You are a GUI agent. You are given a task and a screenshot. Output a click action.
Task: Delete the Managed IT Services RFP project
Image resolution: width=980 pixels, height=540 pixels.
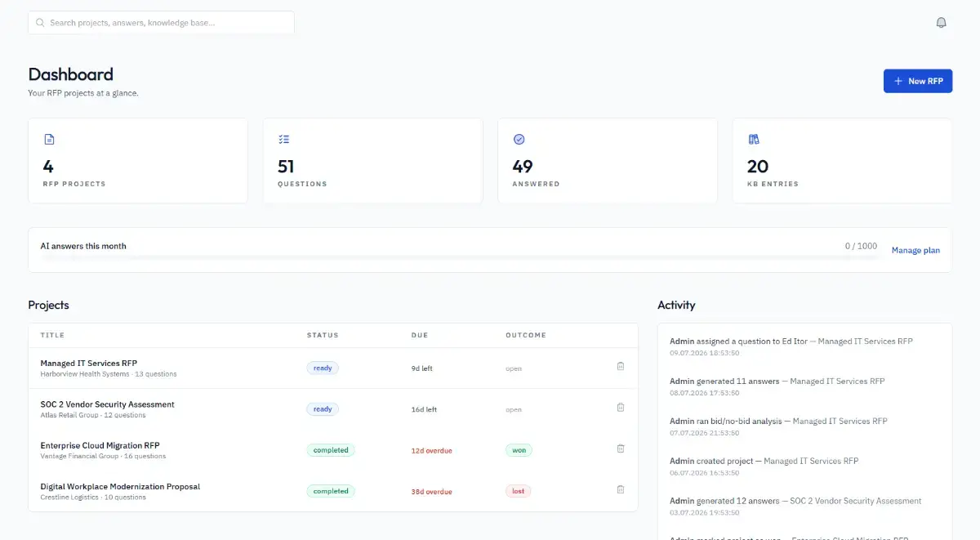(620, 367)
